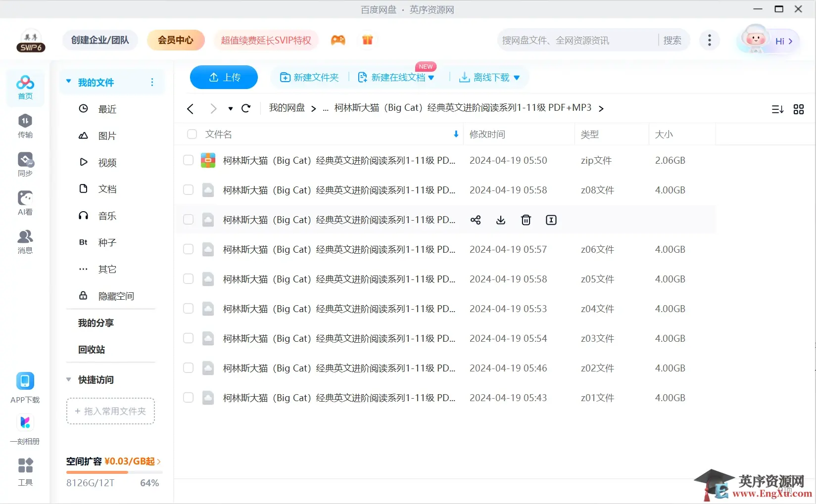Open 会员中心 button

coord(176,40)
